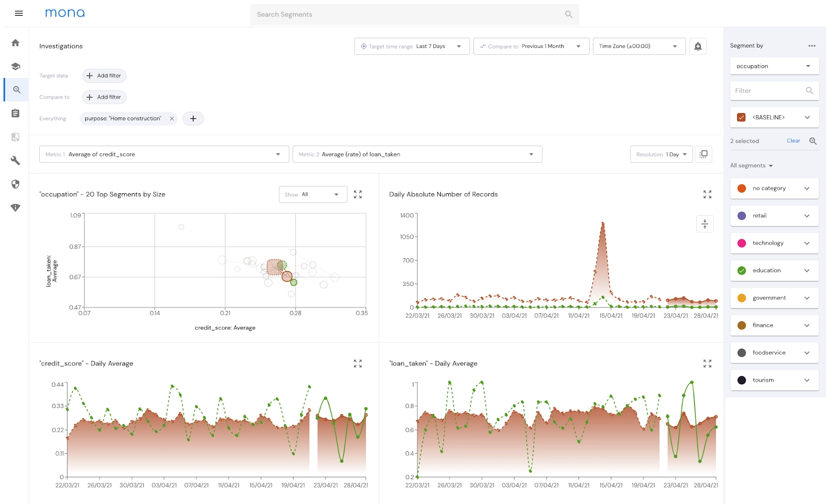The width and height of the screenshot is (827, 504).
Task: Clear the selected segments
Action: point(793,141)
